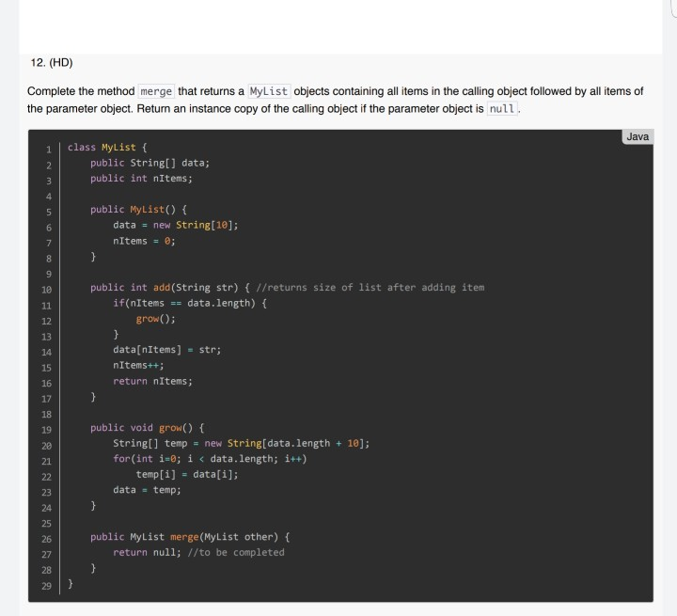Image resolution: width=677 pixels, height=616 pixels.
Task: Click code line 'nItems = 0;'
Action: [x=144, y=241]
